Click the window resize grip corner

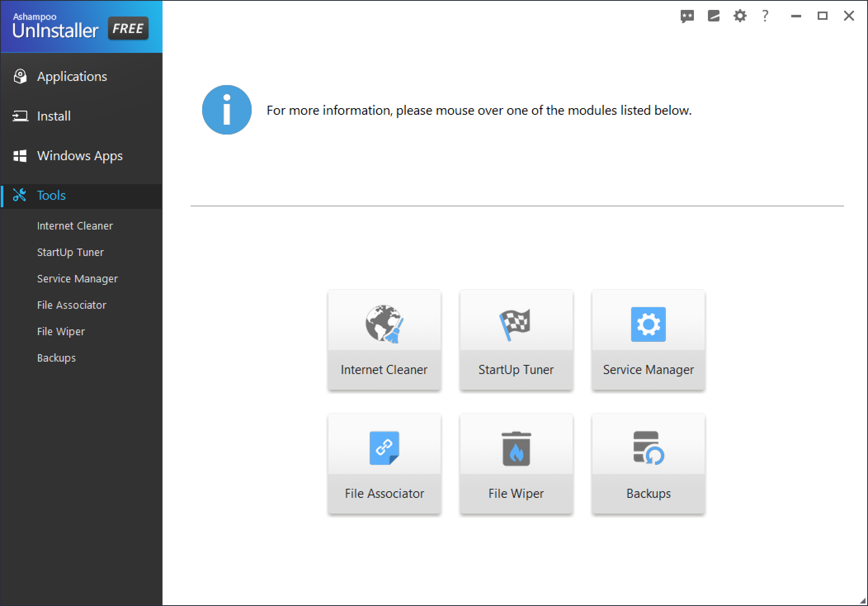(863, 601)
